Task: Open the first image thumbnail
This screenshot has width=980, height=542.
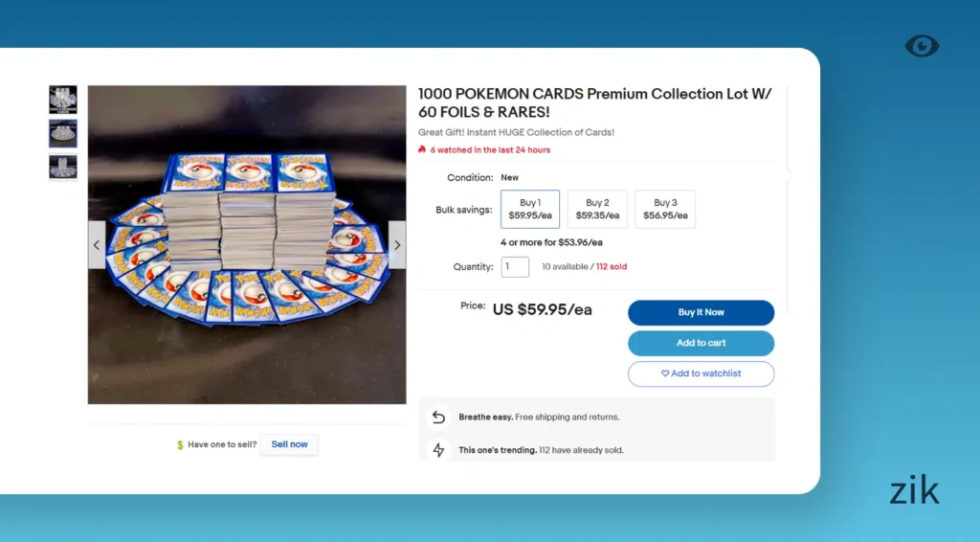Action: coord(63,99)
